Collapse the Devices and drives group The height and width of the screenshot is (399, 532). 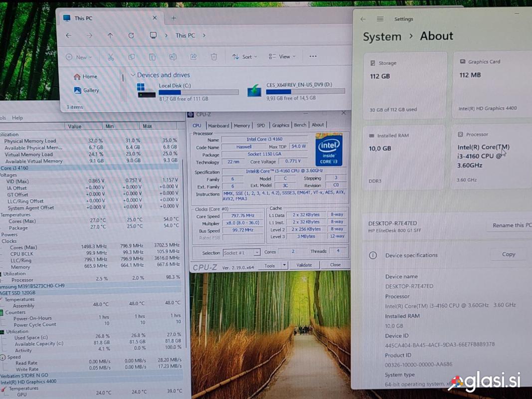coord(133,75)
